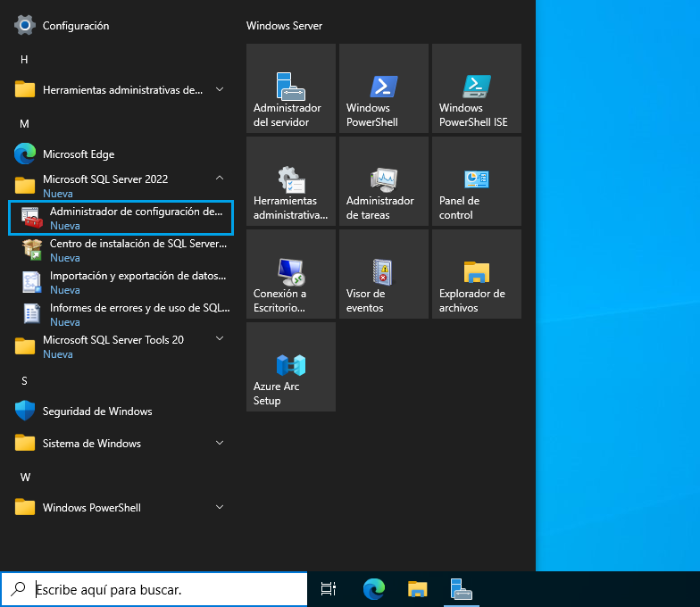
Task: Open the Explorador de archivos tile
Action: pos(477,275)
